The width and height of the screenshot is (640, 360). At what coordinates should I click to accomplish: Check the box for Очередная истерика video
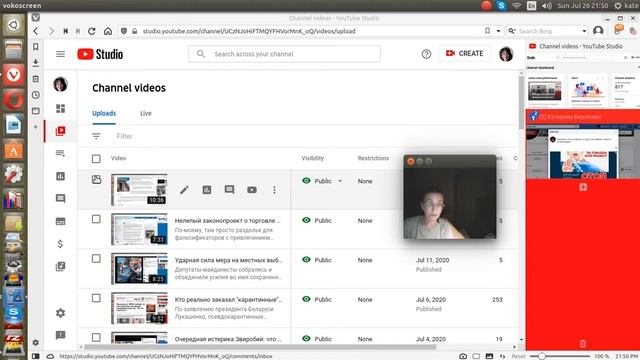coord(96,338)
